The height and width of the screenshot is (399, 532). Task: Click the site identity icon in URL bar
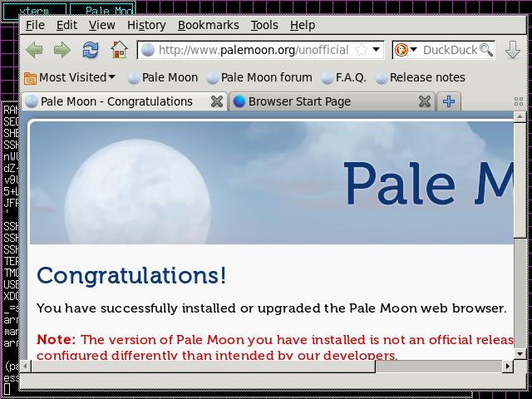[148, 50]
